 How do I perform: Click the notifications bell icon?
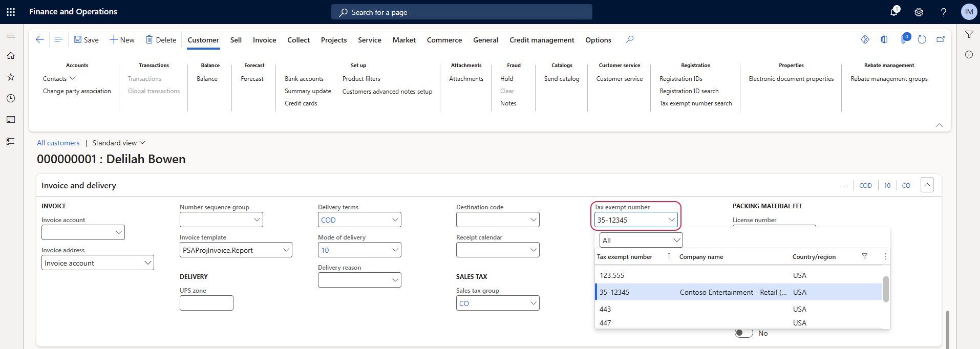click(x=894, y=12)
